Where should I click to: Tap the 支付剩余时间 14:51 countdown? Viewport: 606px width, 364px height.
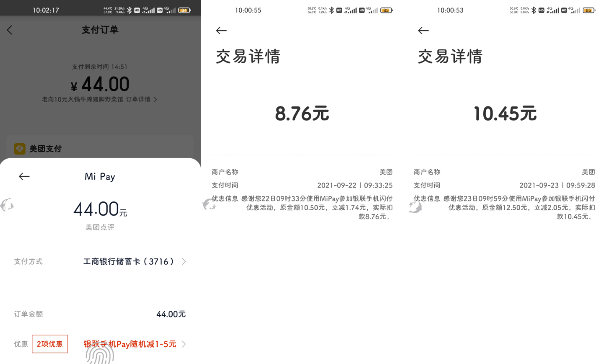(100, 67)
